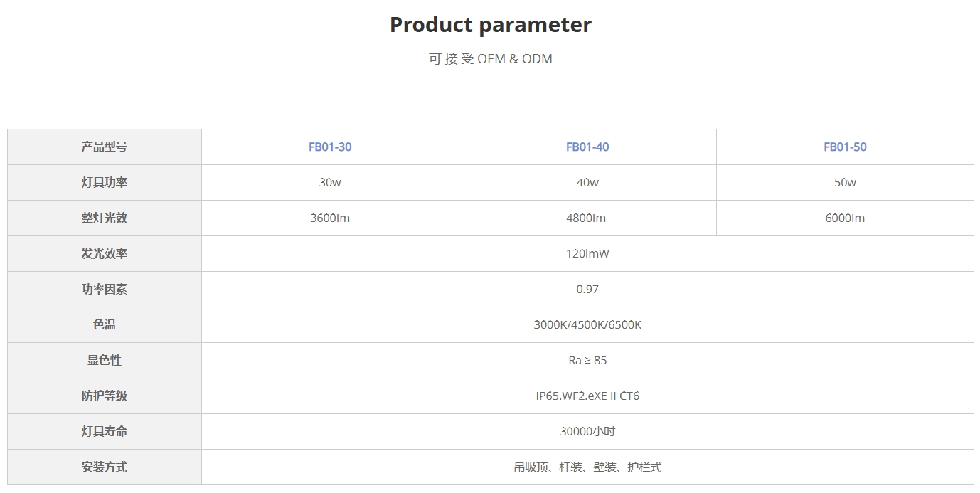
Task: Open the FB01-40 model link
Action: 587,147
